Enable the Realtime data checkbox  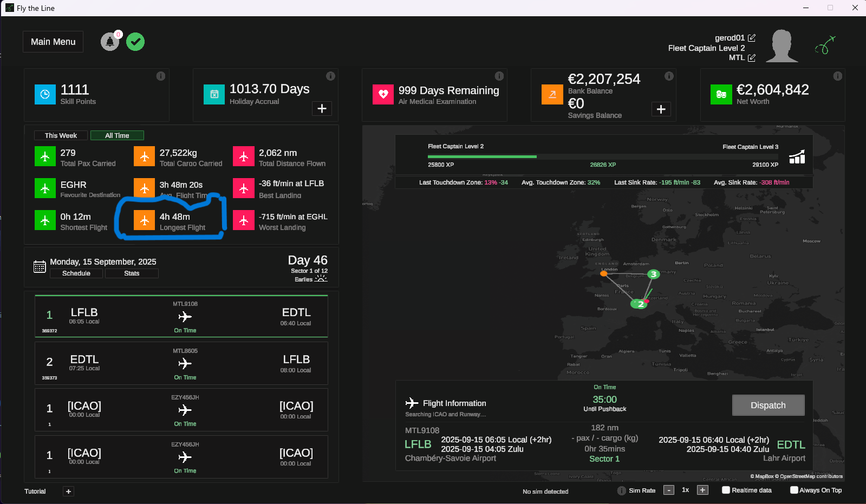coord(726,490)
